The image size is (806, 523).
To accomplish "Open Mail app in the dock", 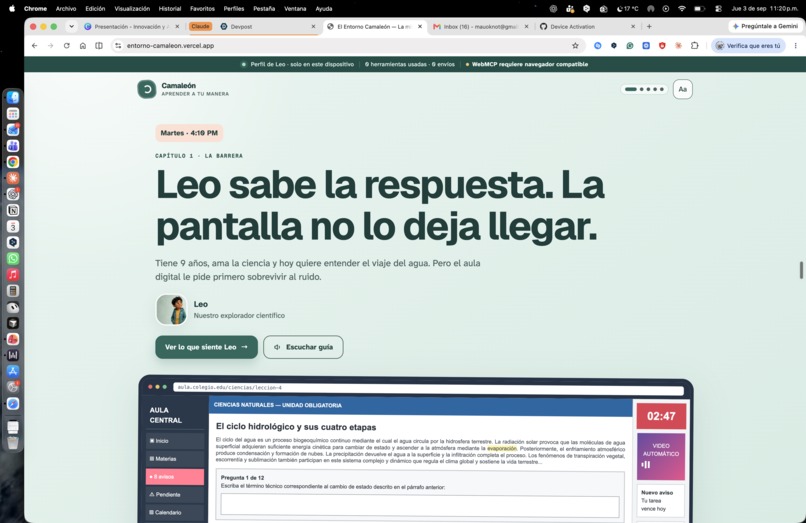I will [x=13, y=130].
